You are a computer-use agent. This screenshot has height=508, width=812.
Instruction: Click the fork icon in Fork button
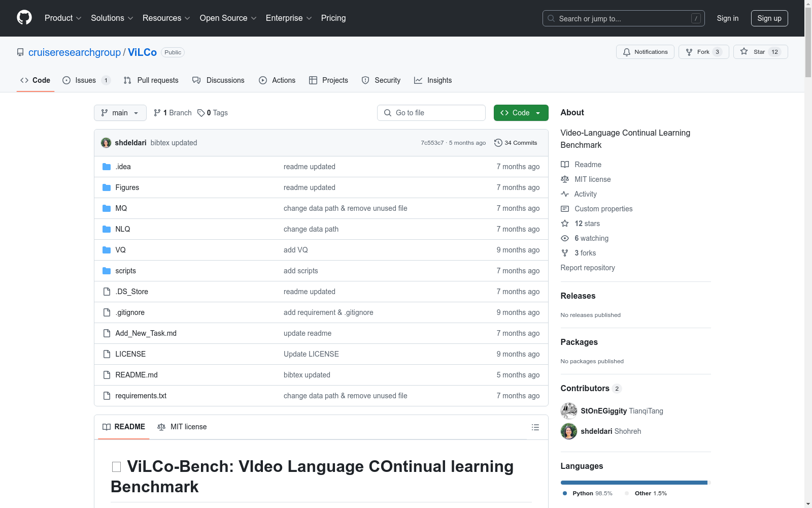(x=689, y=52)
